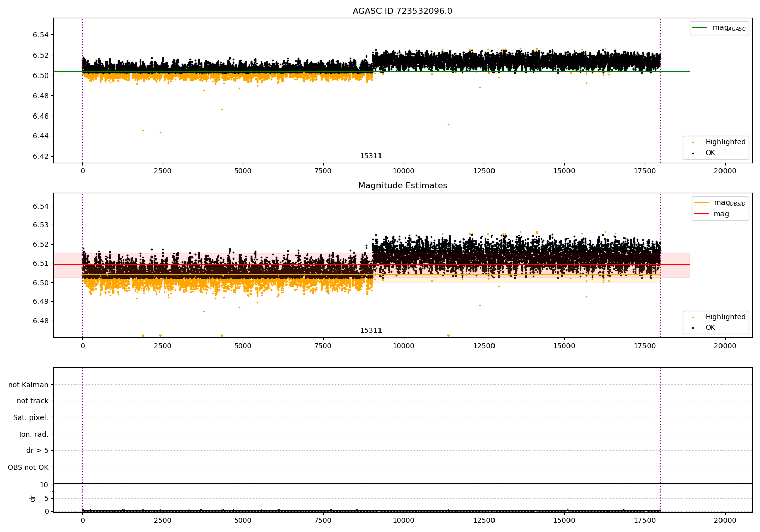
Task: Select 'OK' legend entry in top plot
Action: tap(710, 153)
